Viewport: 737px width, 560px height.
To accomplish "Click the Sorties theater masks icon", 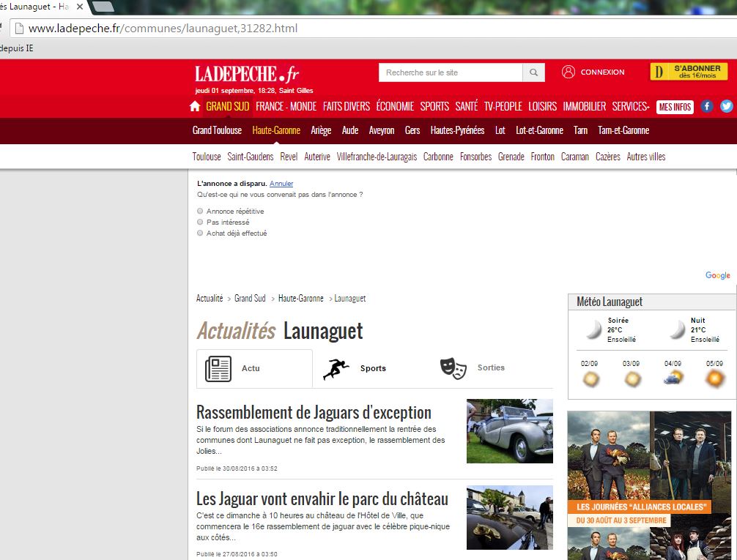I will click(453, 368).
